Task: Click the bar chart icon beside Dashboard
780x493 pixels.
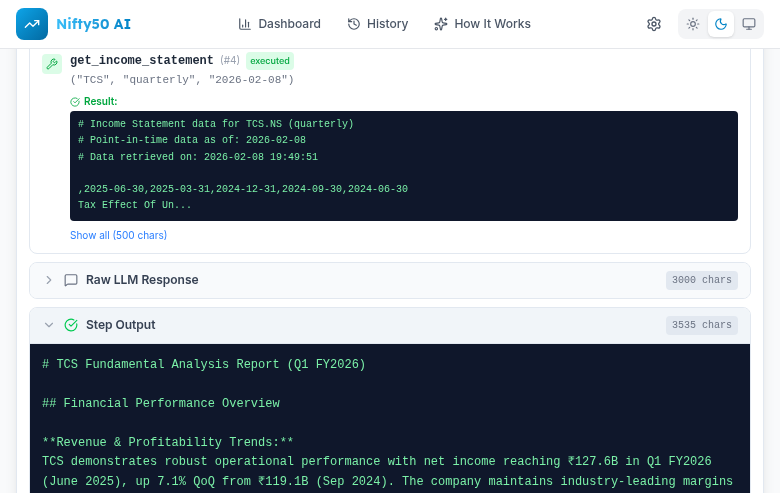Action: click(245, 24)
